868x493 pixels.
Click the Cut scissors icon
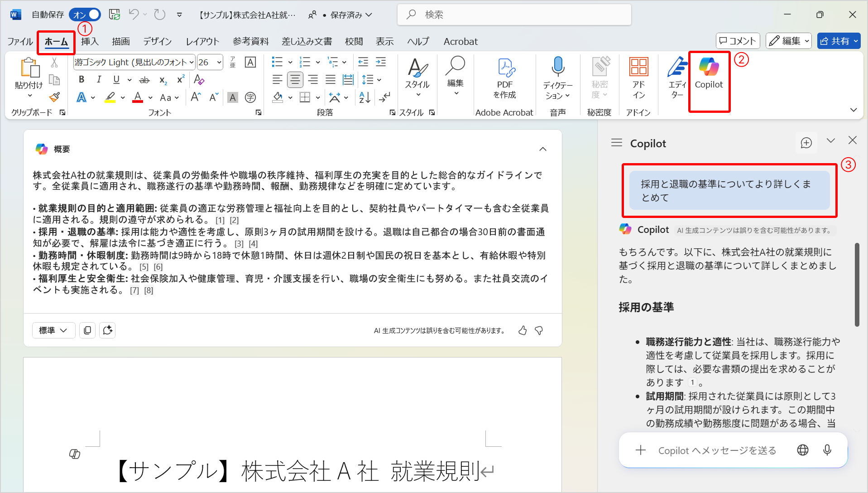pyautogui.click(x=54, y=63)
